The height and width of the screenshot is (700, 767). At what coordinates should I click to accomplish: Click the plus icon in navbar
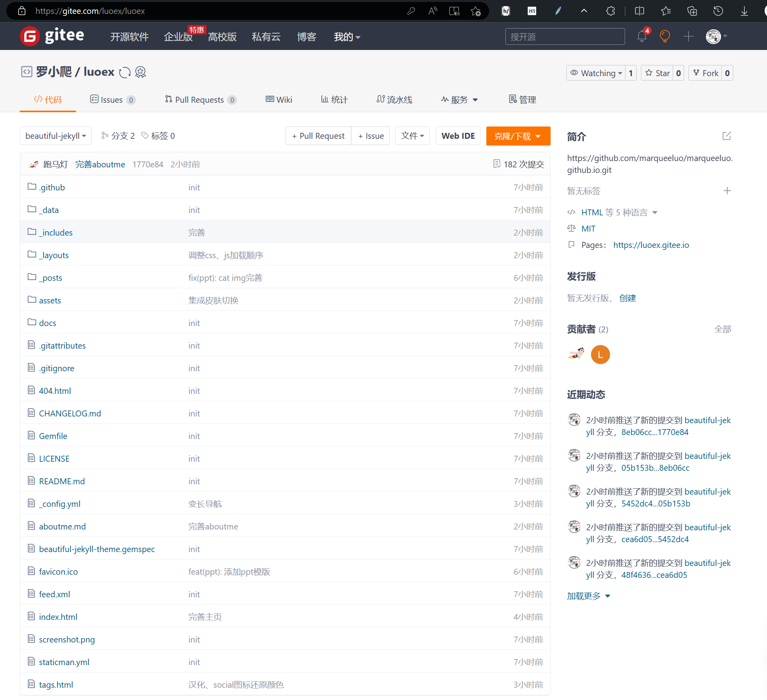pyautogui.click(x=689, y=36)
